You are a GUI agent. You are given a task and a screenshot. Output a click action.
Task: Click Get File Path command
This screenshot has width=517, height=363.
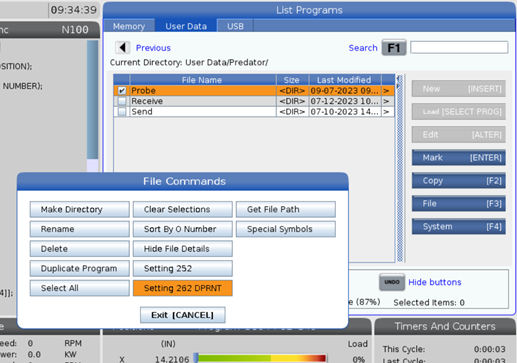286,209
